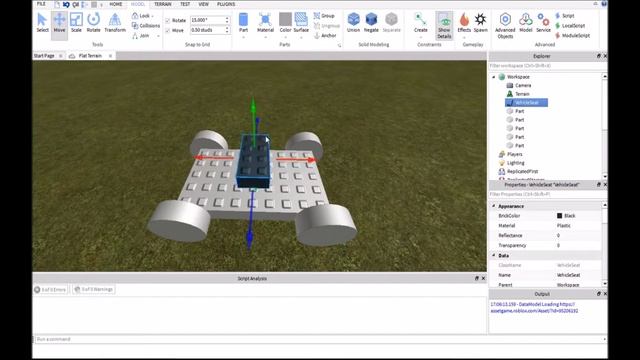
Task: Click the Rotate increment input field
Action: [207, 20]
